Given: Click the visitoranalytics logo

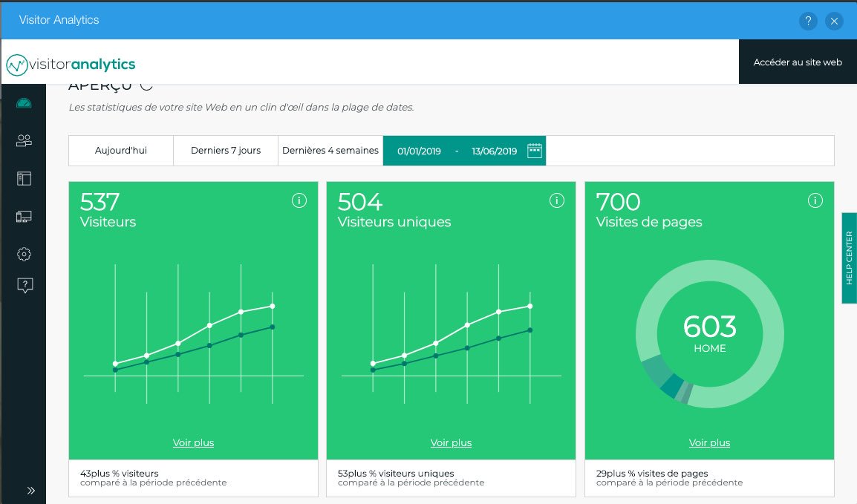Looking at the screenshot, I should [71, 65].
